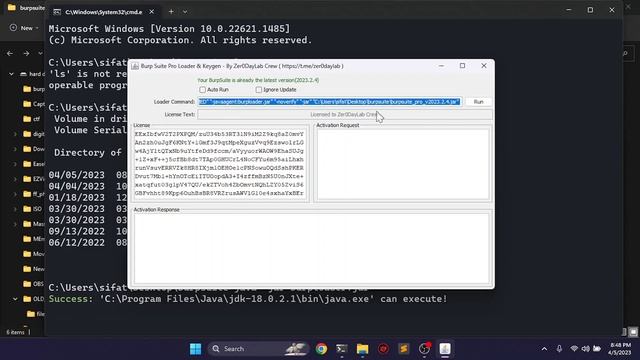The width and height of the screenshot is (640, 360).
Task: Click the '6 items' status text
Action: tap(15, 332)
